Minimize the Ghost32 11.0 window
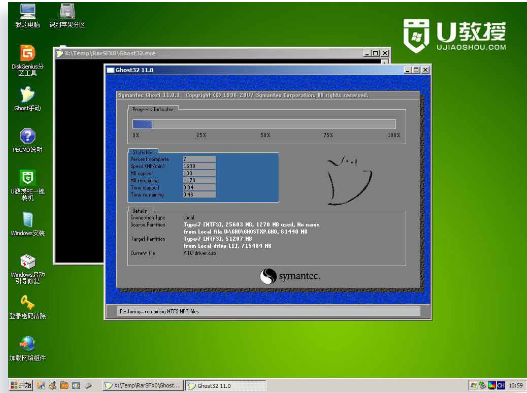Image resolution: width=527 pixels, height=393 pixels. coord(407,70)
